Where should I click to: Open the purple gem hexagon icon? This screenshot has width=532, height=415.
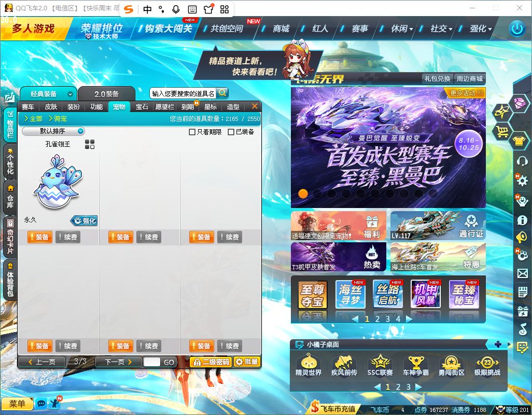pos(520,103)
